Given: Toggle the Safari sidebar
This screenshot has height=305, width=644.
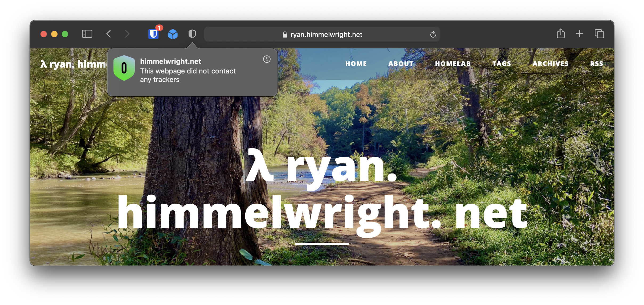Looking at the screenshot, I should (x=87, y=34).
